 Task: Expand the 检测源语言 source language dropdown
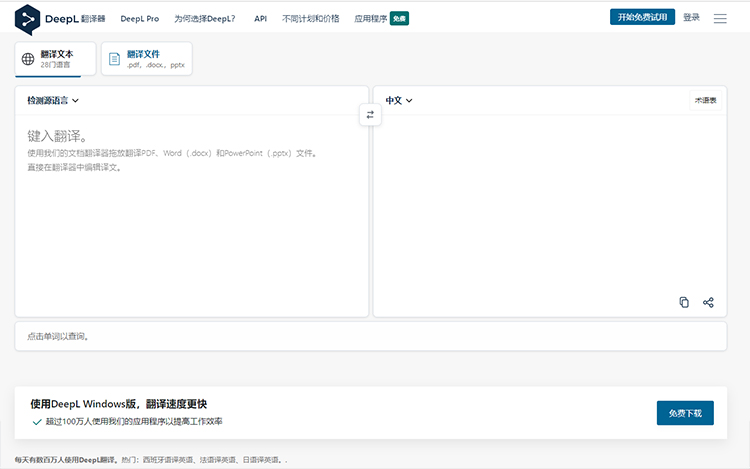click(53, 100)
